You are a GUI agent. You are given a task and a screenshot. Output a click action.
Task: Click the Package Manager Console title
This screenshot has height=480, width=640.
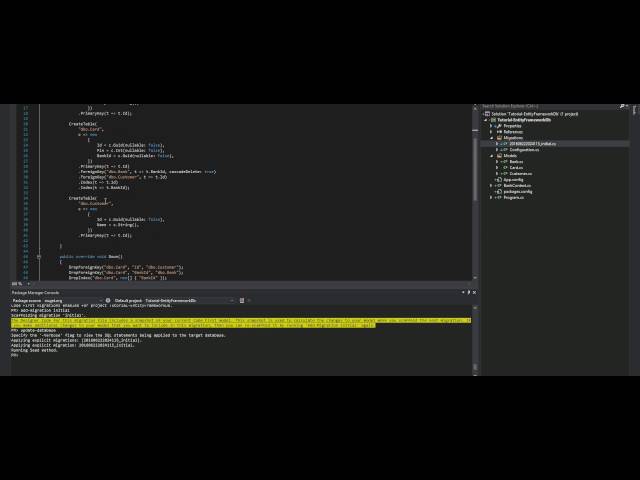36,293
